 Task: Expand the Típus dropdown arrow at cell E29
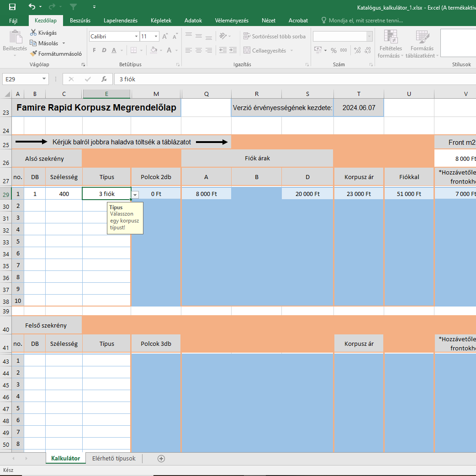point(135,195)
